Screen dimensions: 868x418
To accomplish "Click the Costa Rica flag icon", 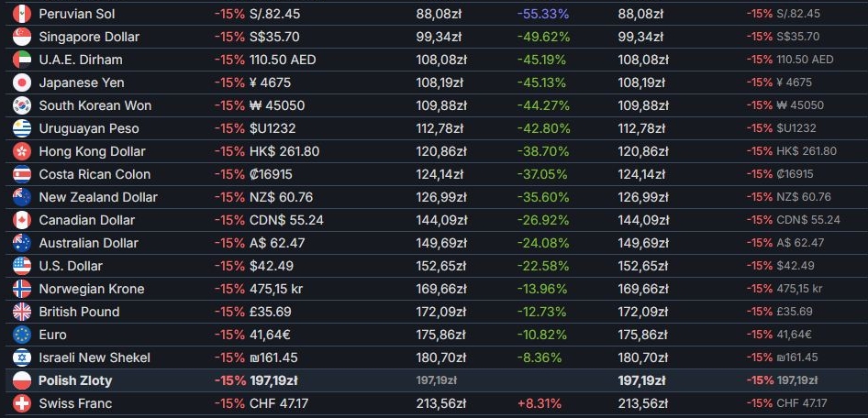I will coord(23,174).
